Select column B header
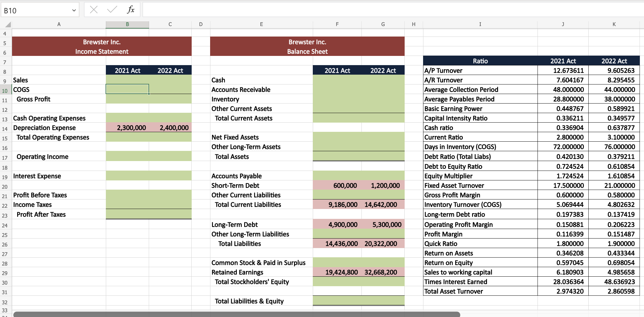The image size is (644, 317). (x=127, y=24)
